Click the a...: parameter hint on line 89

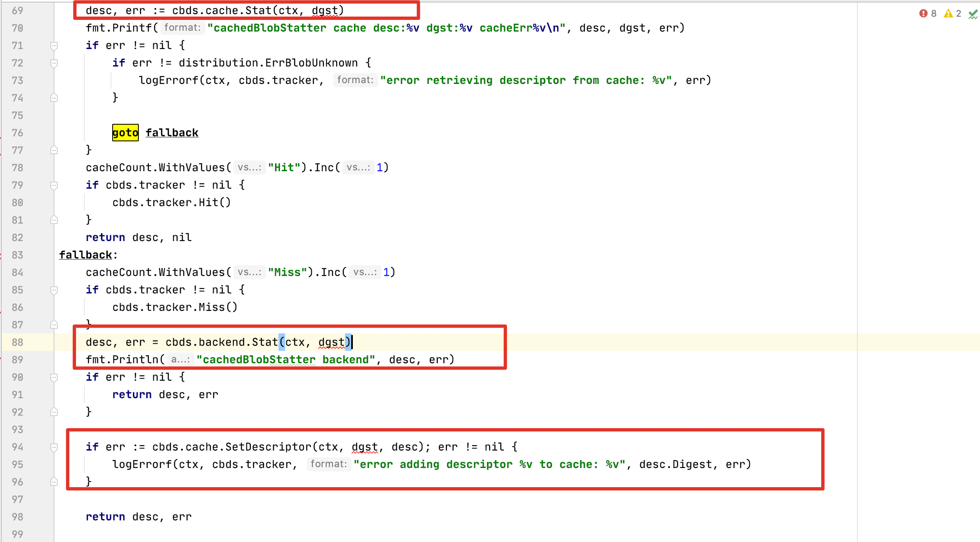point(181,360)
